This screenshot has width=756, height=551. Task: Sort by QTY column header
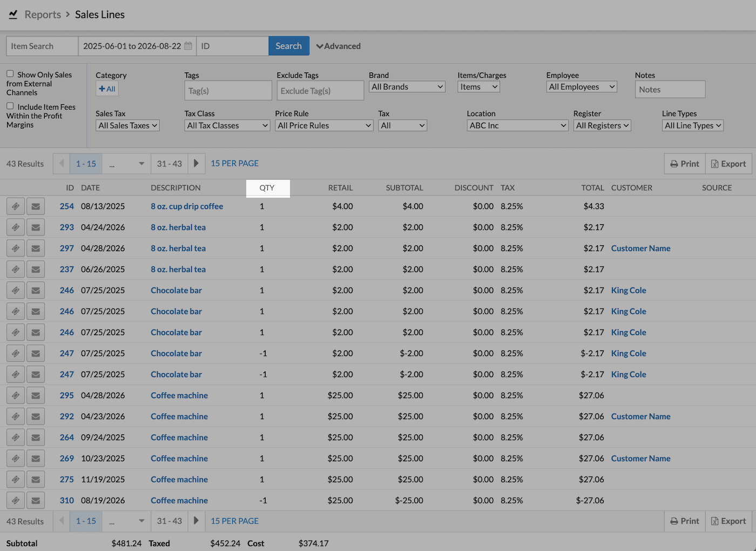(267, 188)
